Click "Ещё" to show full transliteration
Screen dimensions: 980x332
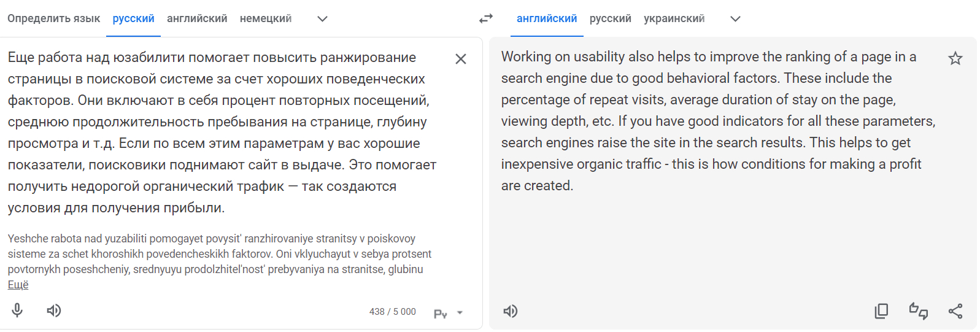[18, 285]
